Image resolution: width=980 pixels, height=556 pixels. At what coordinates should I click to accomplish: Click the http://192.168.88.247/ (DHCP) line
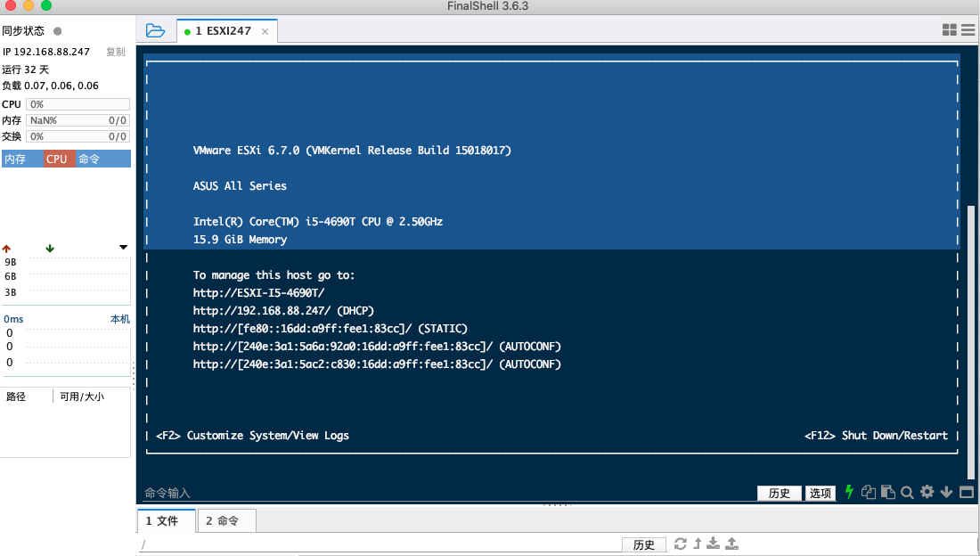[x=283, y=311]
